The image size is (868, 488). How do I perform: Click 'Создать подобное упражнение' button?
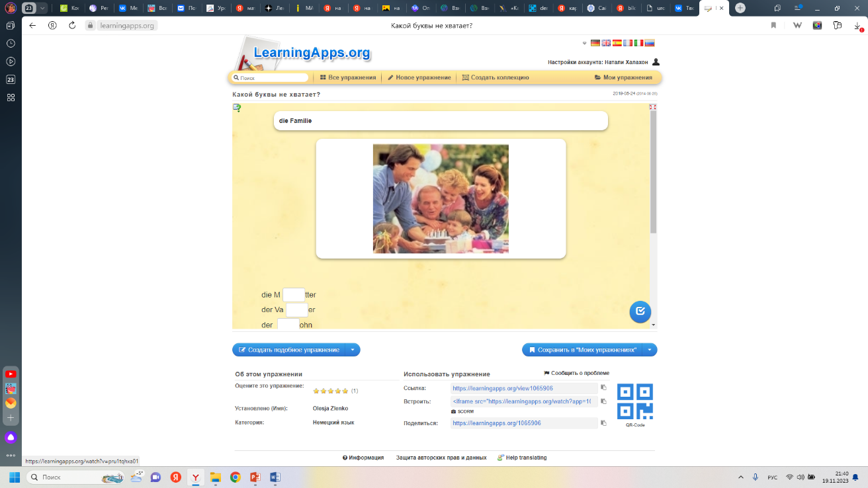(289, 350)
